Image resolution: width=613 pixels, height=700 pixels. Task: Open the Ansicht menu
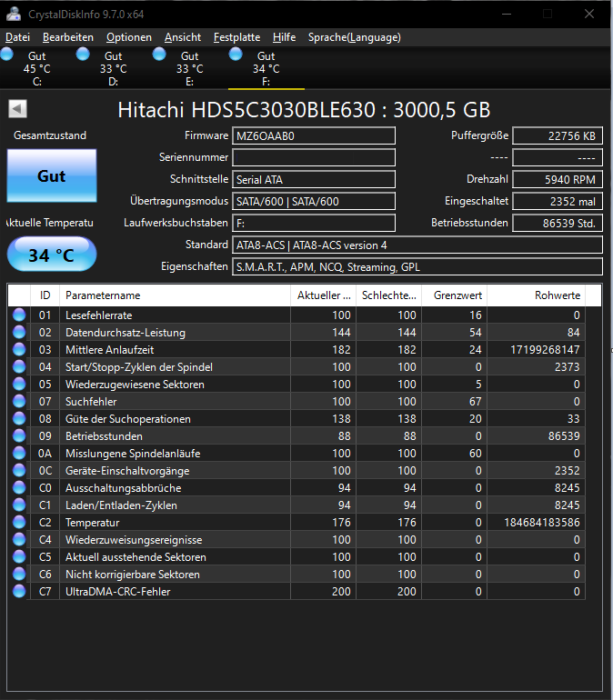click(183, 37)
